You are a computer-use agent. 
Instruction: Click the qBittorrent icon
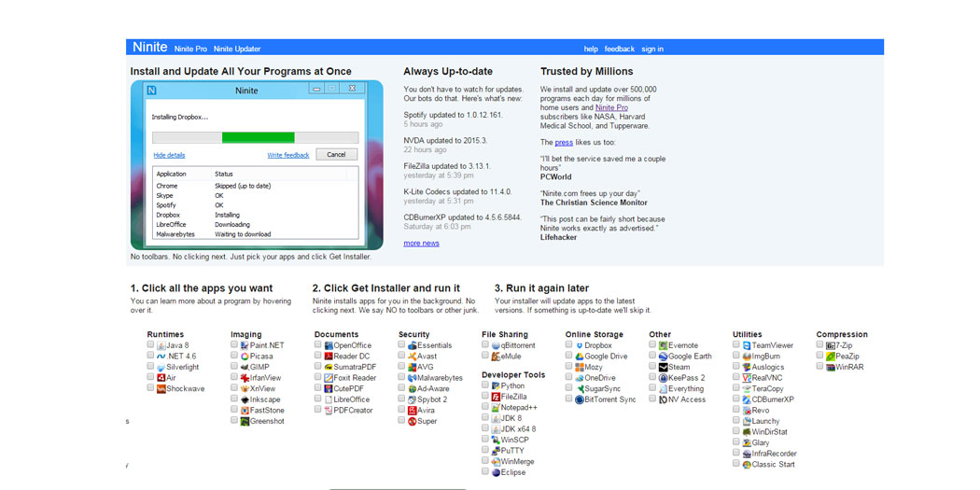496,345
